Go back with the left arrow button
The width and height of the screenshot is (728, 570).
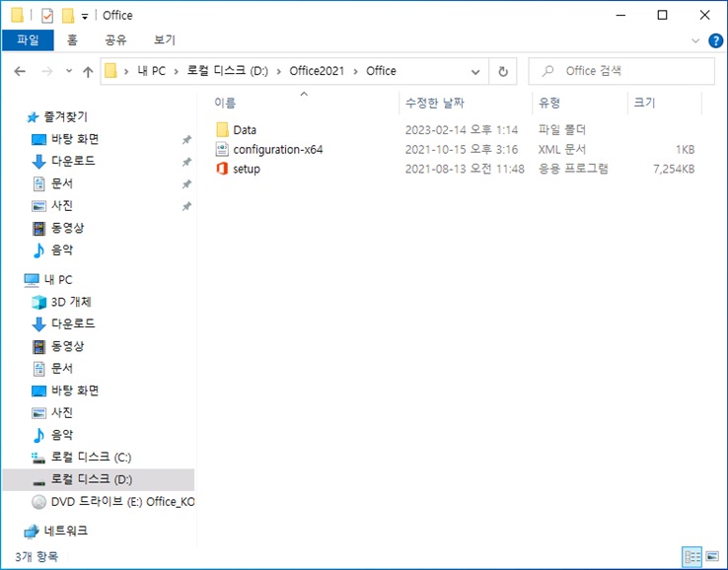tap(20, 71)
